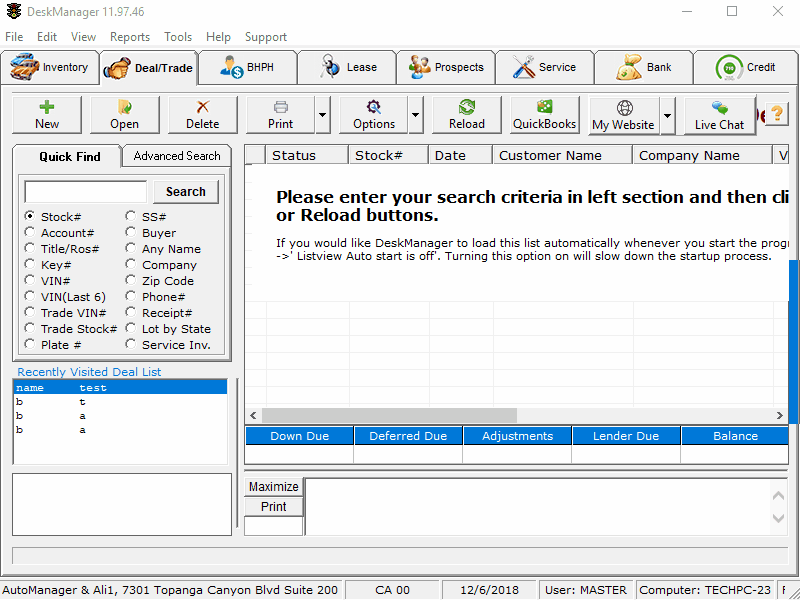Image resolution: width=800 pixels, height=600 pixels.
Task: Launch QuickBooks integration
Action: tap(544, 115)
